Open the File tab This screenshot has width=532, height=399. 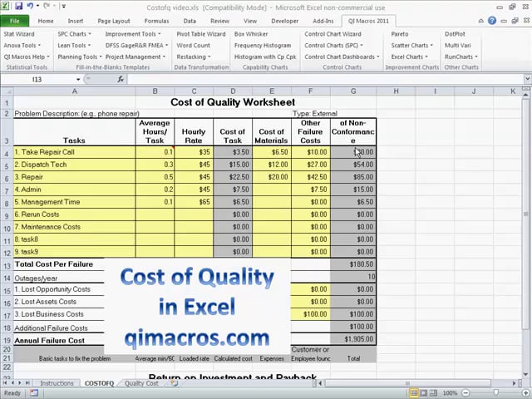tap(15, 21)
